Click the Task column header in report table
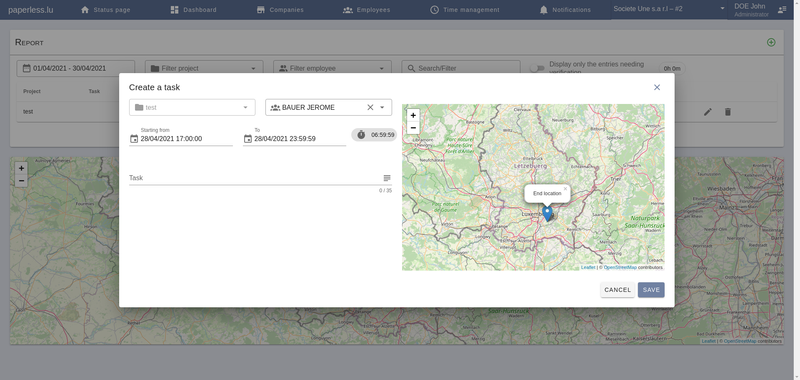 pyautogui.click(x=94, y=91)
